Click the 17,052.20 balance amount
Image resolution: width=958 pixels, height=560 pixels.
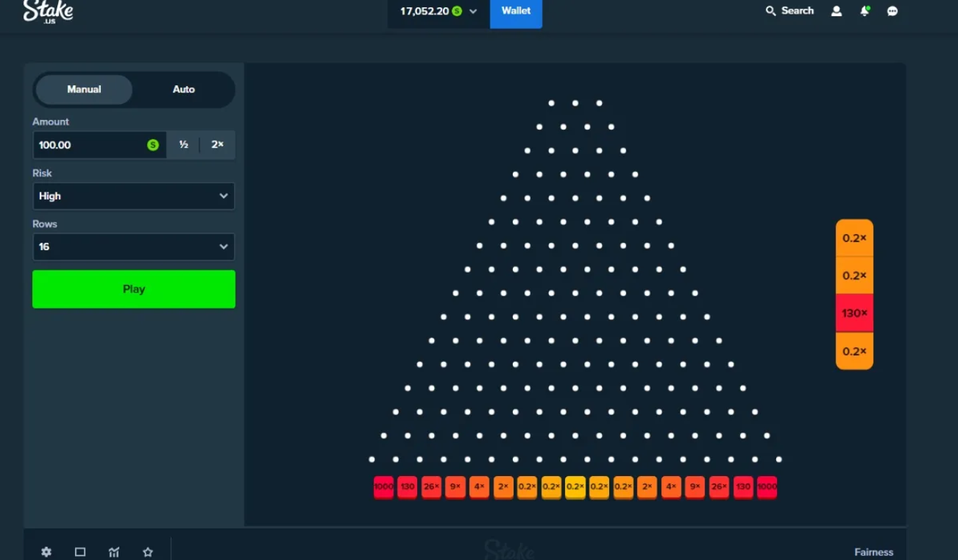tap(425, 11)
